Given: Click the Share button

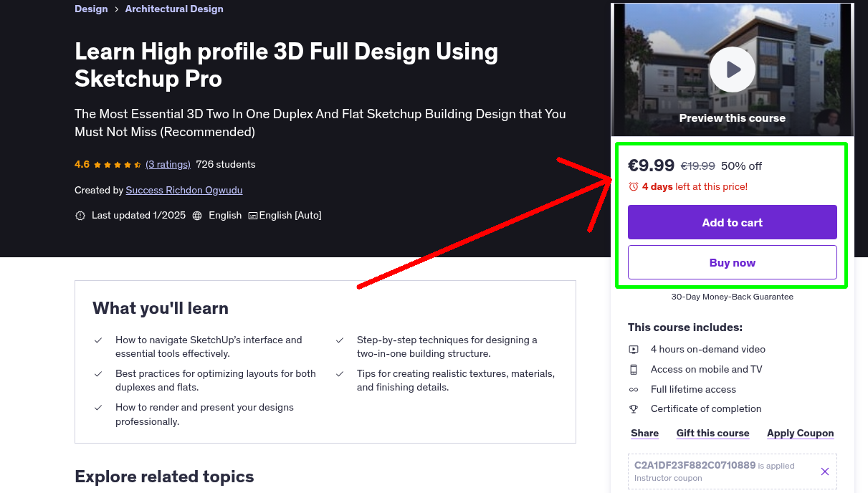Looking at the screenshot, I should click(644, 433).
